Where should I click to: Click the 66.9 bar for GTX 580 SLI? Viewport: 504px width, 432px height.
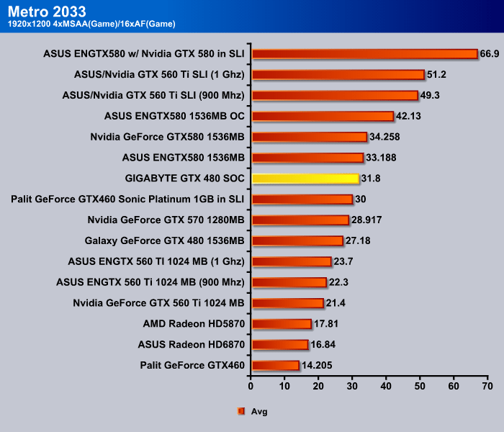[365, 54]
